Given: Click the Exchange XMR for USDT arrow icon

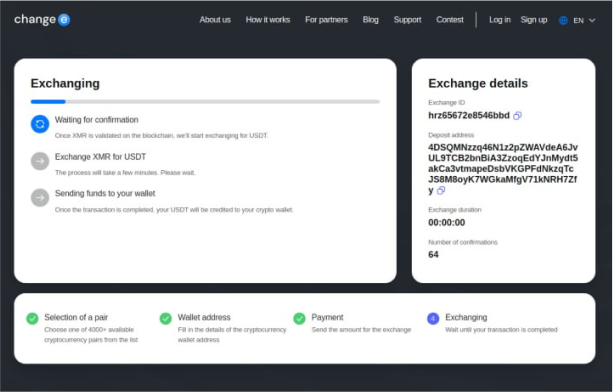Looking at the screenshot, I should pyautogui.click(x=40, y=161).
